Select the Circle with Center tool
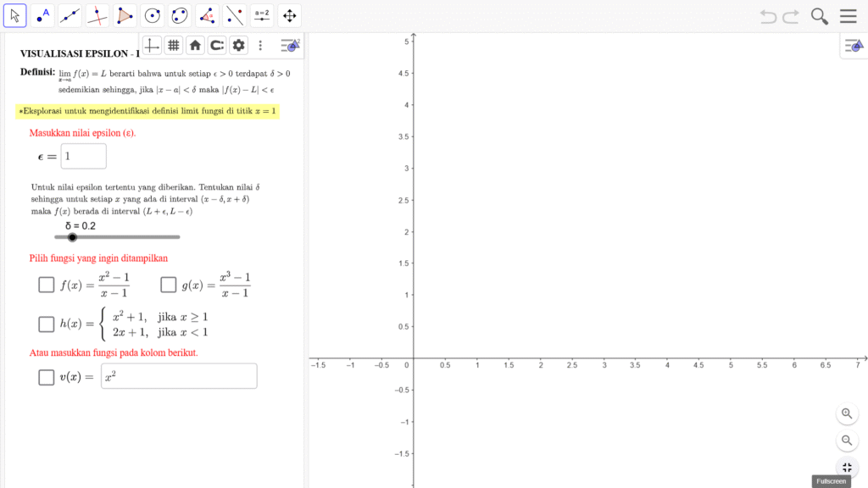 pos(153,15)
